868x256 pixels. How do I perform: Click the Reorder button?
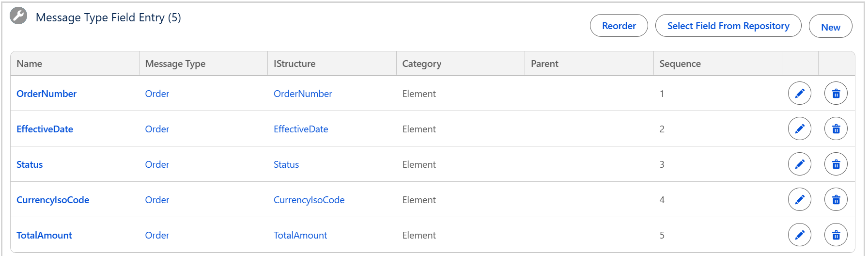click(619, 26)
